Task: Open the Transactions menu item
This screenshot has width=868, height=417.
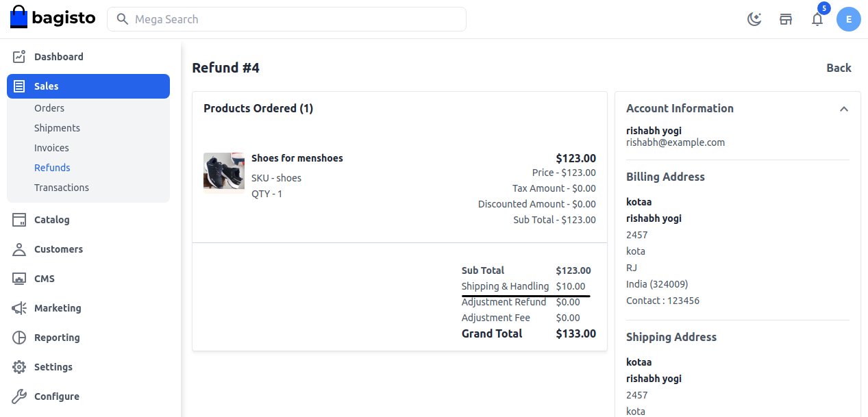Action: [x=62, y=187]
